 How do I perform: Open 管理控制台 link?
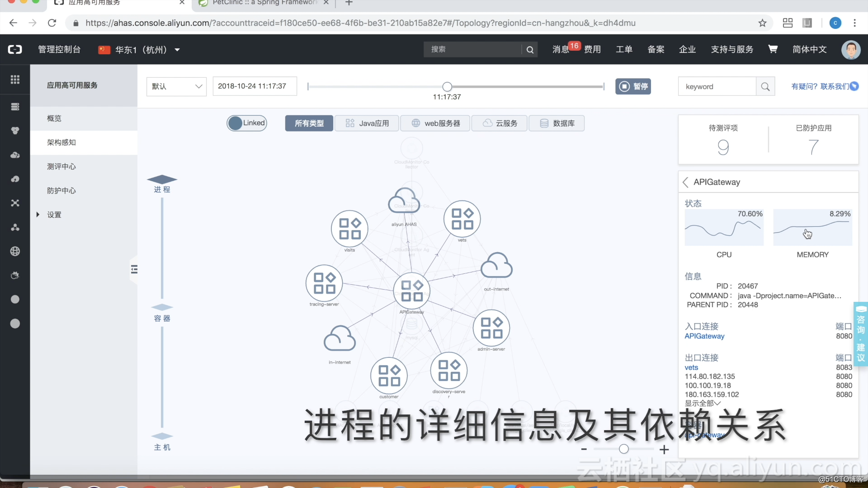(x=59, y=49)
